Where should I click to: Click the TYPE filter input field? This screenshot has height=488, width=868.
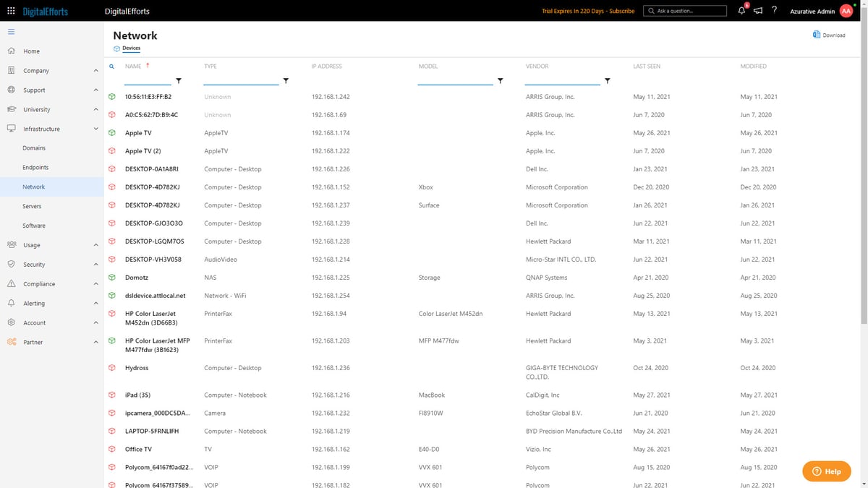pos(241,80)
